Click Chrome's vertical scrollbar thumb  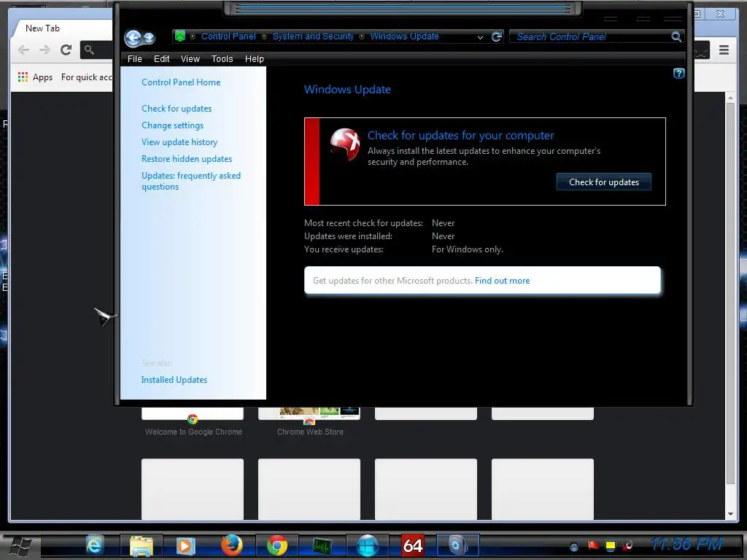pyautogui.click(x=730, y=293)
